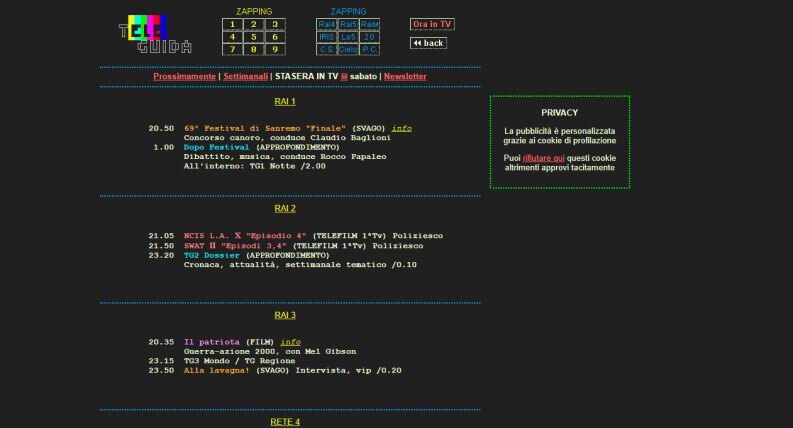Click the STASERA IN TV label
Screen dimensions: 793x428
click(x=306, y=76)
